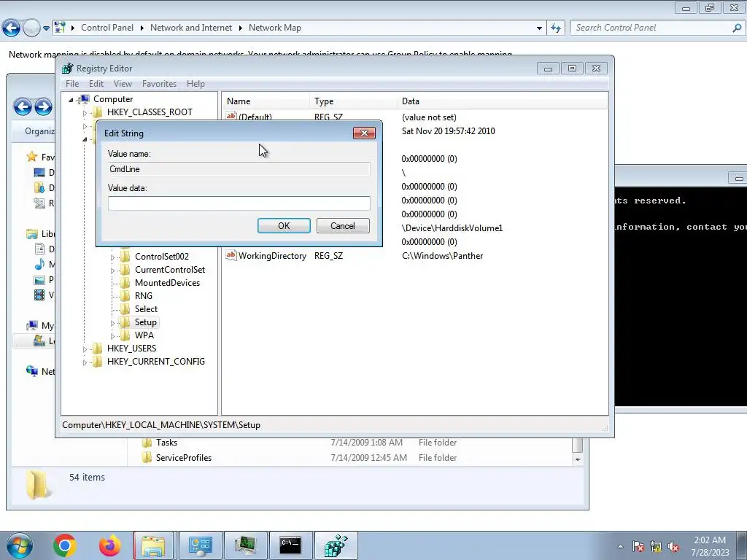This screenshot has height=560, width=747.
Task: Click the Sat Nov 20 19:57:42 2010 value
Action: 449,131
